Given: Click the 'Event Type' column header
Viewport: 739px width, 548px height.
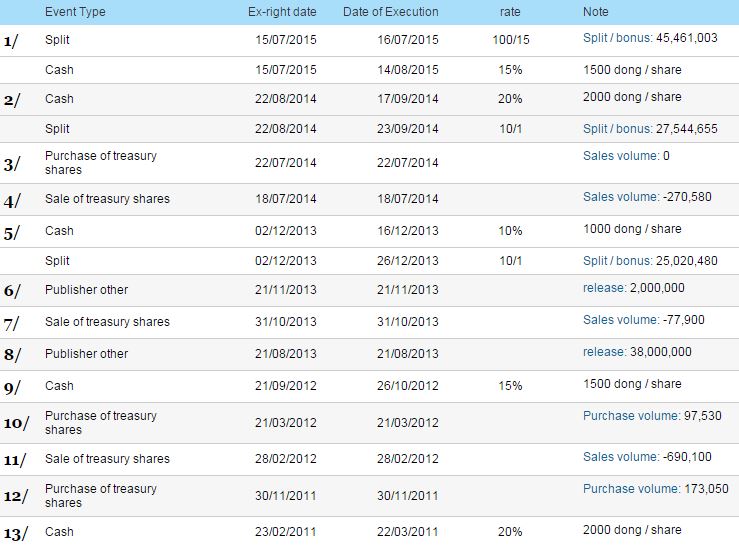Looking at the screenshot, I should [x=75, y=12].
